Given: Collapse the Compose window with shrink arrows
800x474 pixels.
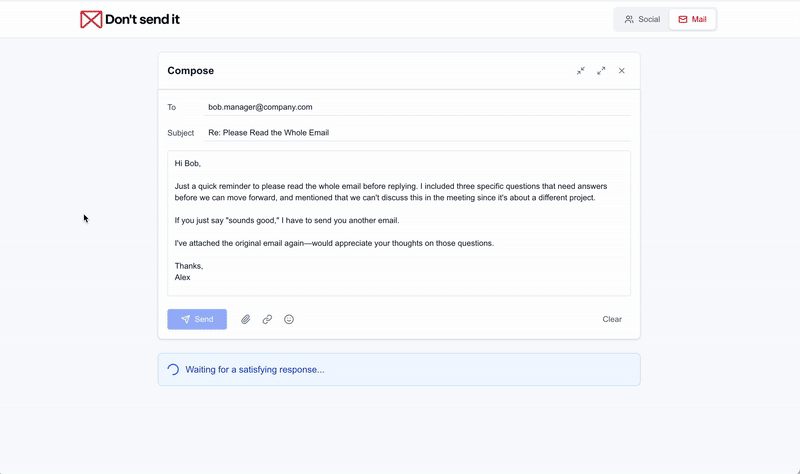Looking at the screenshot, I should tap(581, 71).
